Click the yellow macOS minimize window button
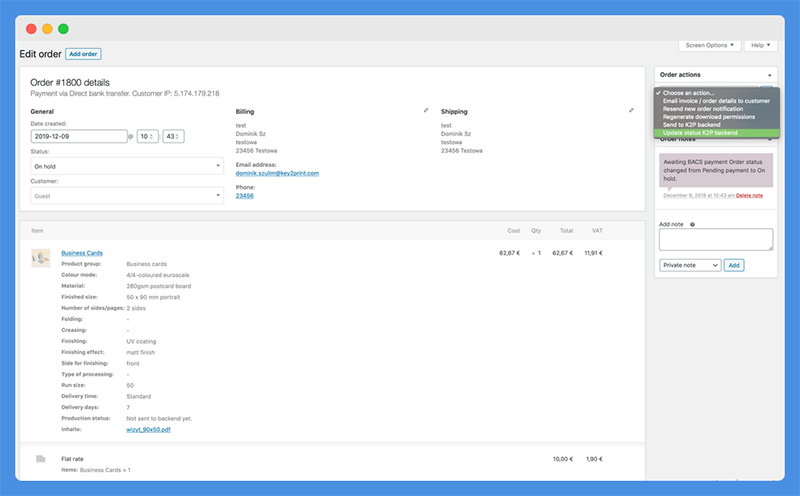This screenshot has height=496, width=800. coord(47,29)
